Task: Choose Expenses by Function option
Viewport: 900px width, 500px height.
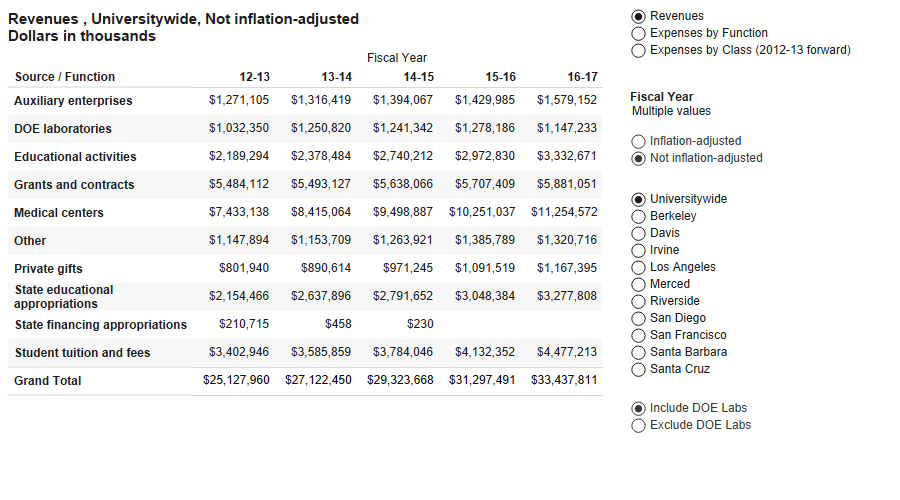Action: (638, 34)
